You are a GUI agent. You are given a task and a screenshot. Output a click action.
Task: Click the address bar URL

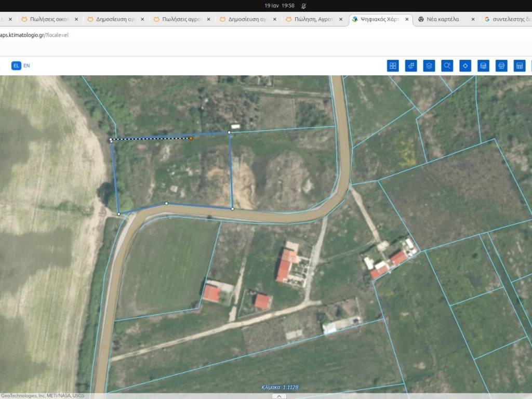pyautogui.click(x=34, y=35)
